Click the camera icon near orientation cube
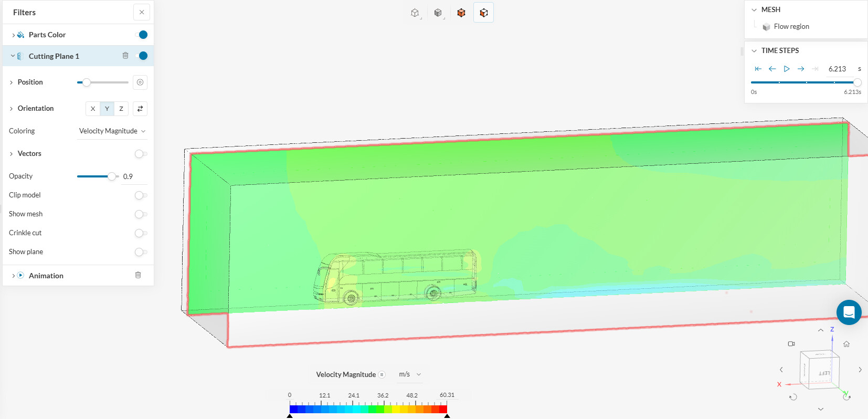Viewport: 868px width, 419px height. 791,344
